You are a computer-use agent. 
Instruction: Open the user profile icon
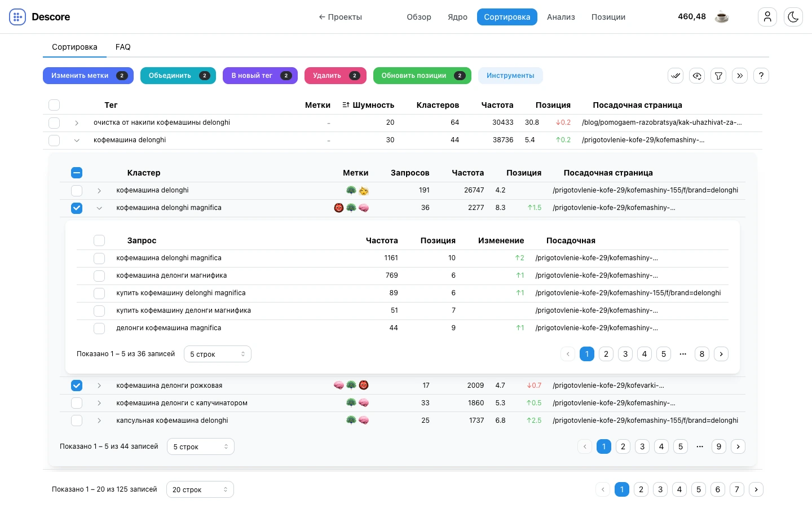(x=767, y=17)
